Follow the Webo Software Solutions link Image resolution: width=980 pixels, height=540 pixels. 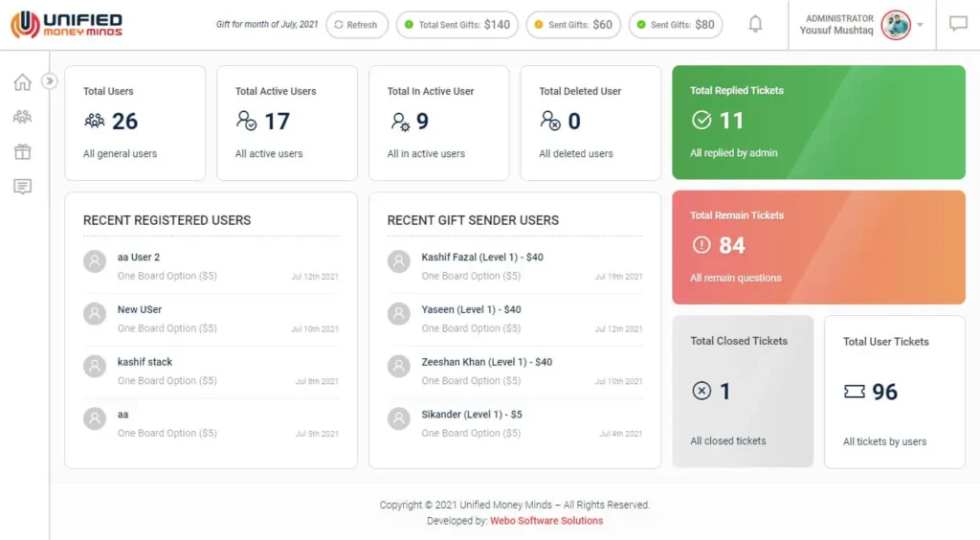546,521
